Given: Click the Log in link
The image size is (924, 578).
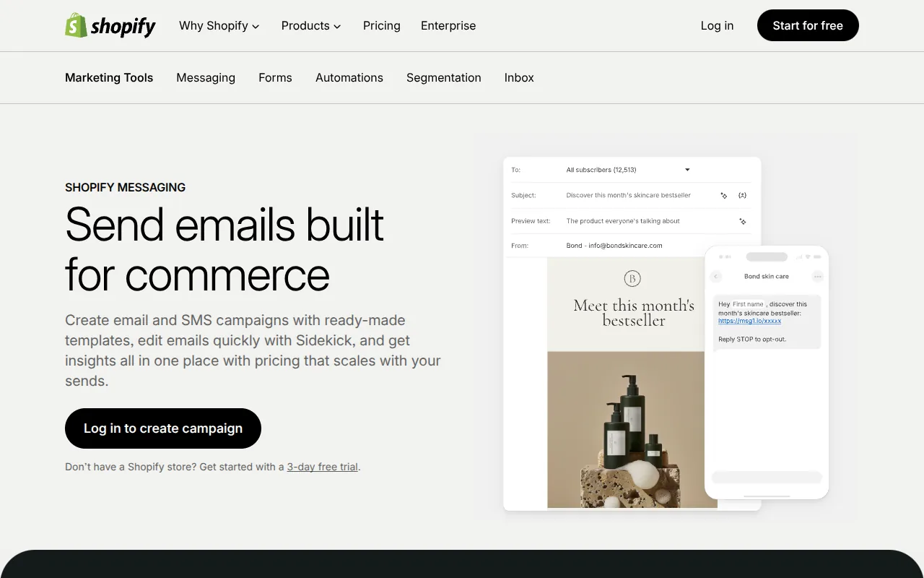Looking at the screenshot, I should 717,26.
